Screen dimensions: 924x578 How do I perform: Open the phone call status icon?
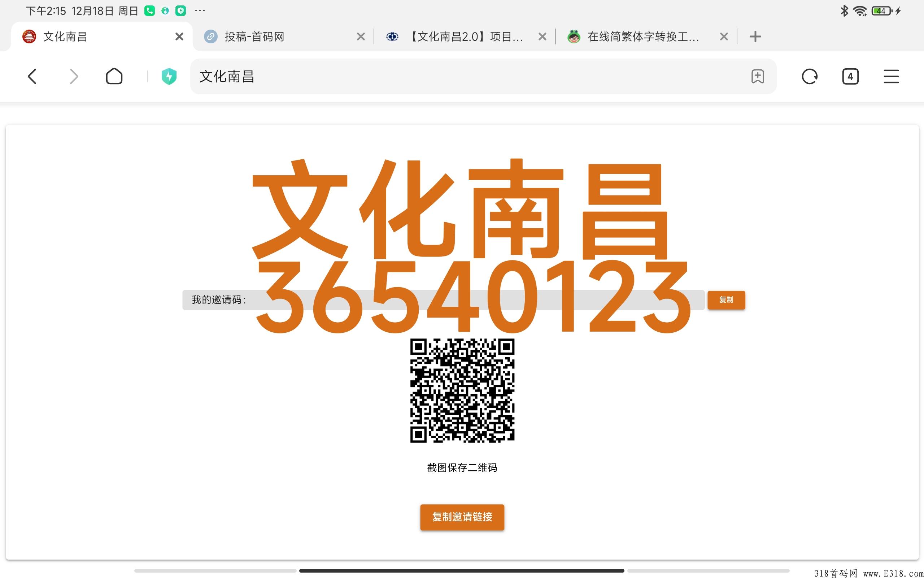[x=149, y=11]
